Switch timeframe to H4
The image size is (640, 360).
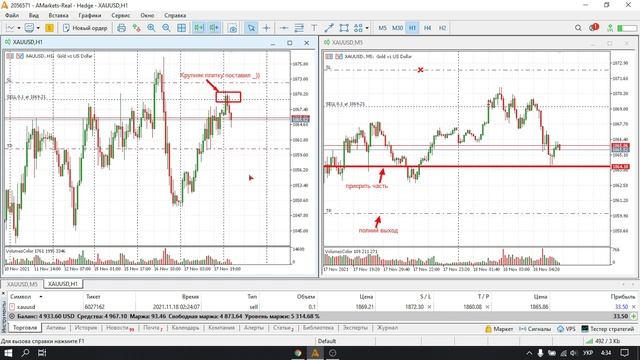[x=427, y=28]
